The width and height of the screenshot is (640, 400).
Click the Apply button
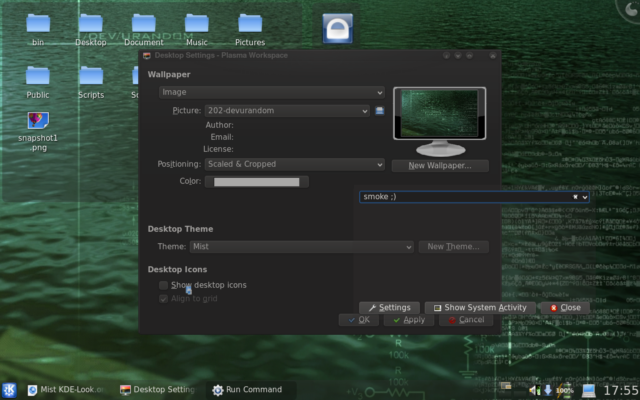tap(409, 320)
